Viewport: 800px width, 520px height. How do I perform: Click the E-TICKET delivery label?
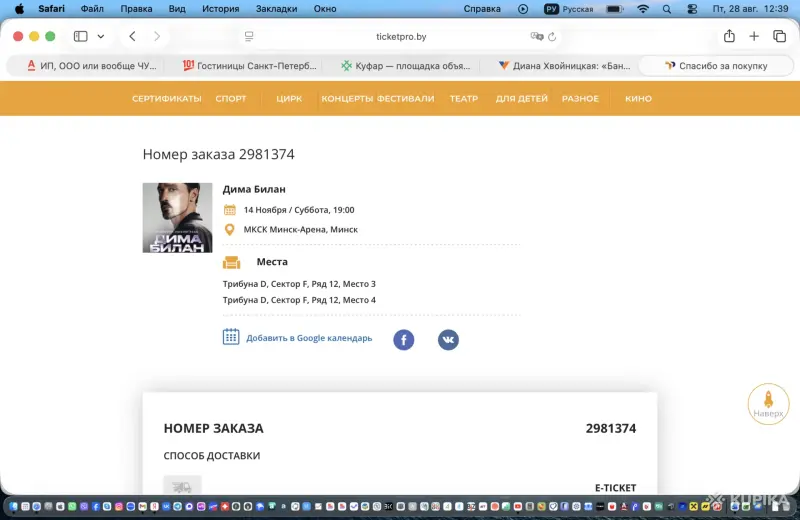pyautogui.click(x=615, y=488)
